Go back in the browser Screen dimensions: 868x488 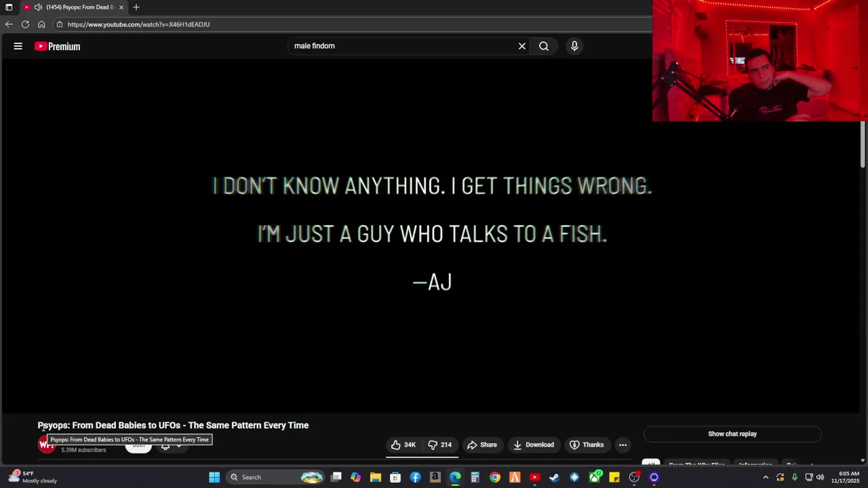click(9, 24)
